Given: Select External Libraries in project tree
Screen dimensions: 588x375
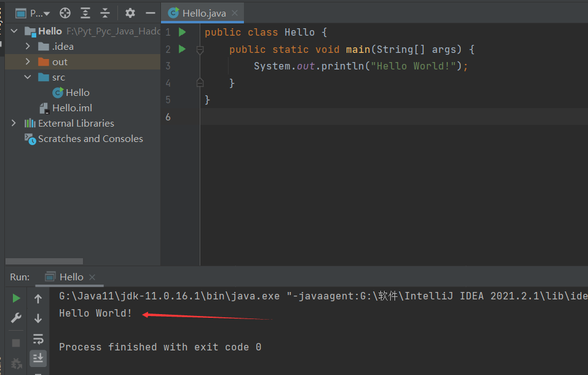Looking at the screenshot, I should [76, 124].
